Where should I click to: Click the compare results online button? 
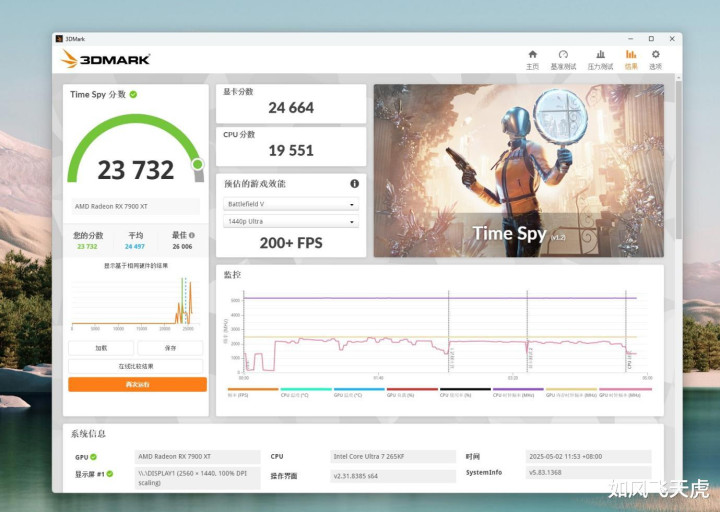click(135, 366)
